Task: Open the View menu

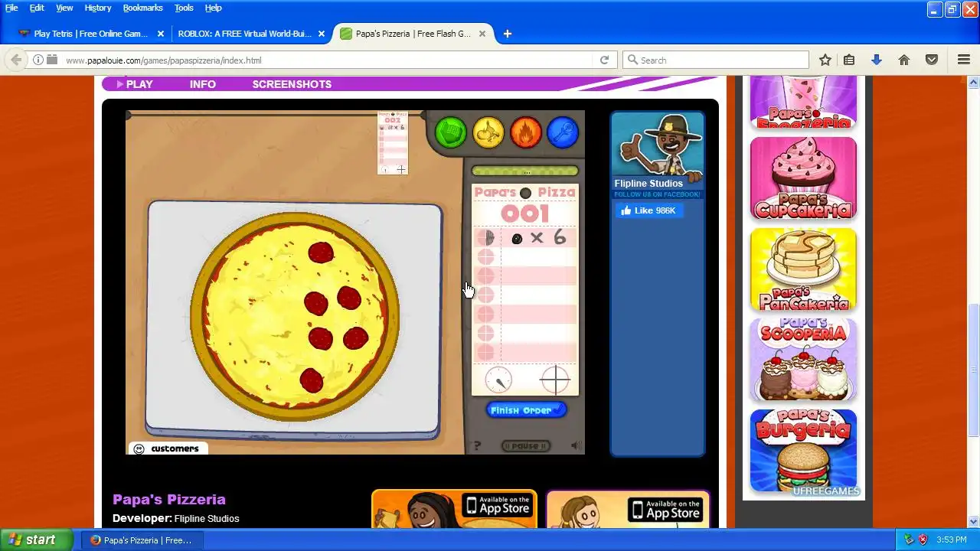Action: click(x=64, y=8)
